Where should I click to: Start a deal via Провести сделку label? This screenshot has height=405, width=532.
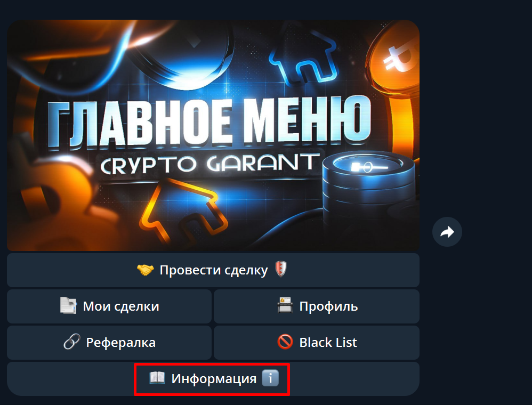[x=214, y=270]
